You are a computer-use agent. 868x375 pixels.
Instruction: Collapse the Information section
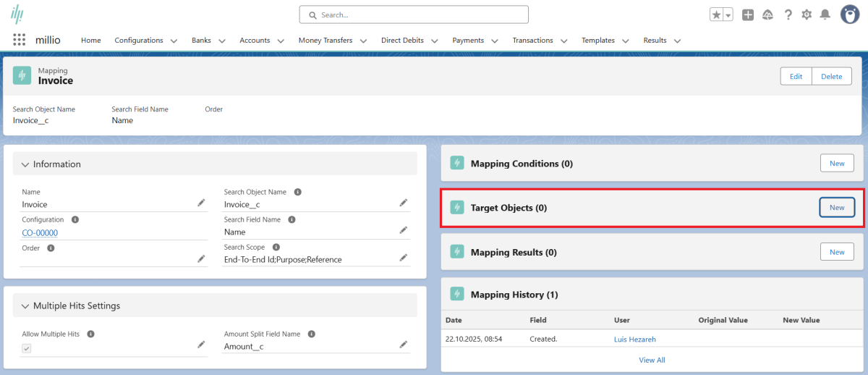click(25, 164)
